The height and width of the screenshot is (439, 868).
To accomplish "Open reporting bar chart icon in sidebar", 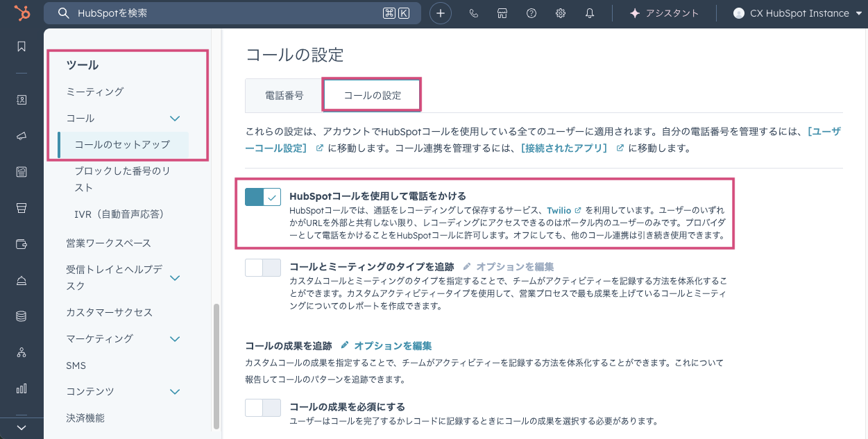I will 22,388.
